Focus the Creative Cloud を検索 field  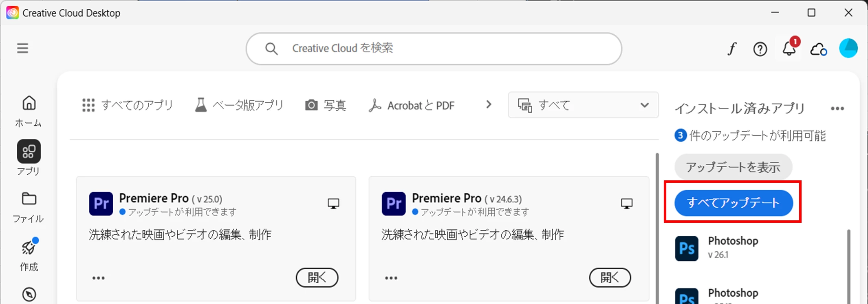click(x=434, y=49)
